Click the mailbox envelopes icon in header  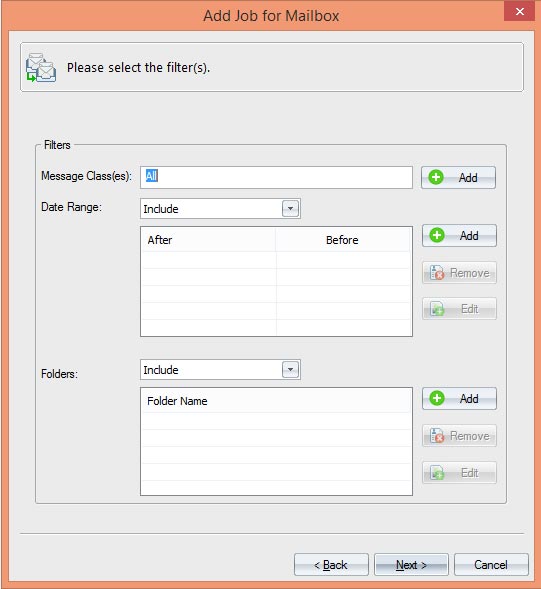pyautogui.click(x=41, y=67)
